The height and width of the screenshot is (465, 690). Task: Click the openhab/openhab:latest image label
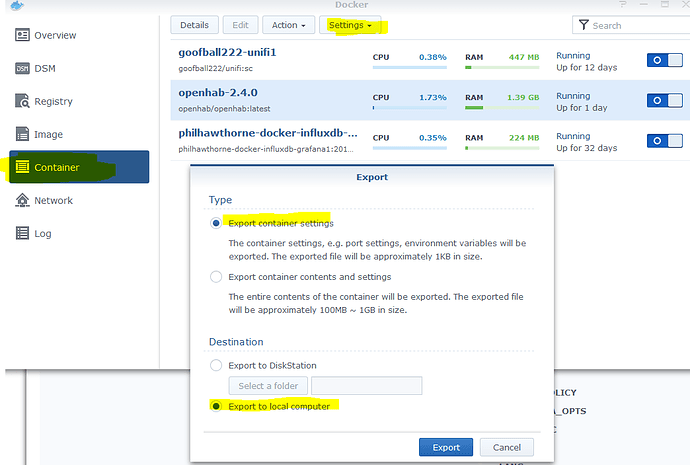pyautogui.click(x=224, y=109)
